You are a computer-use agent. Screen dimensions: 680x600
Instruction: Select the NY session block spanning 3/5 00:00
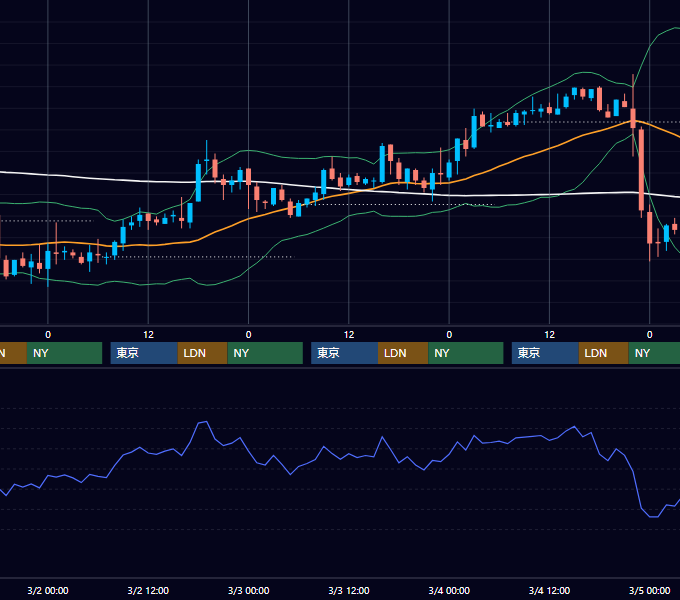[x=654, y=353]
